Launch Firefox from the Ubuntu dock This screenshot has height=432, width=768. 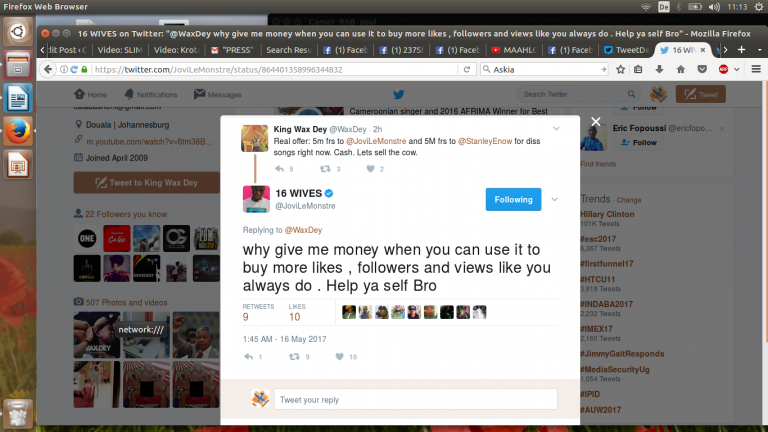pos(18,131)
